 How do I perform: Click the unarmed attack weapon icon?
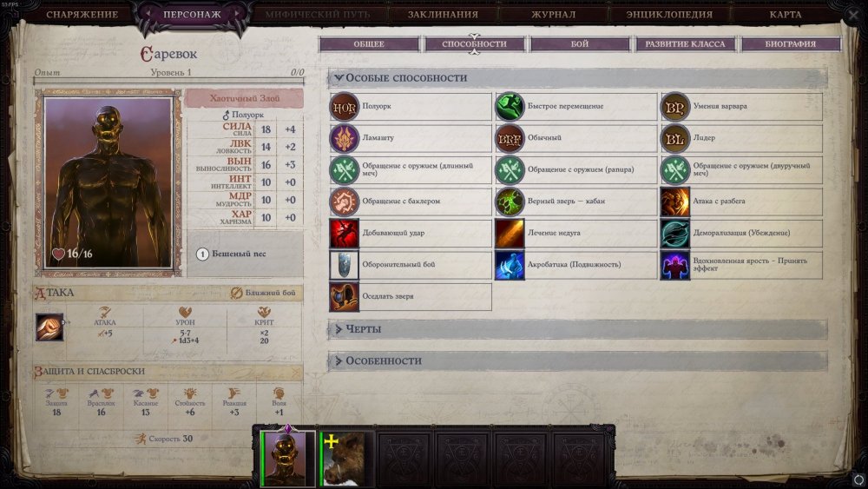pyautogui.click(x=49, y=327)
